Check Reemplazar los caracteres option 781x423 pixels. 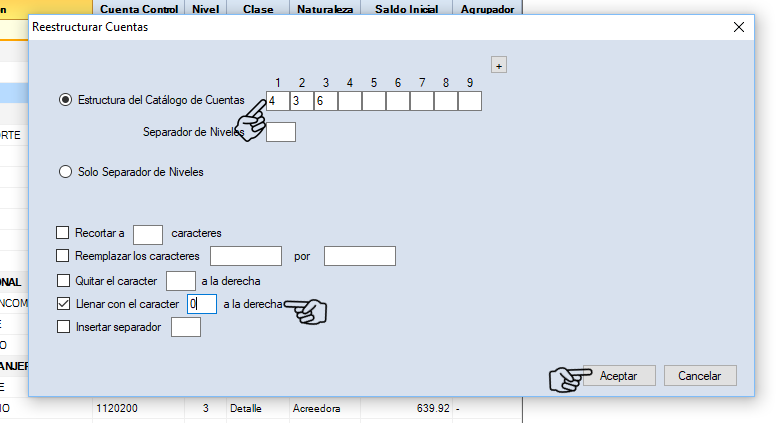[64, 256]
